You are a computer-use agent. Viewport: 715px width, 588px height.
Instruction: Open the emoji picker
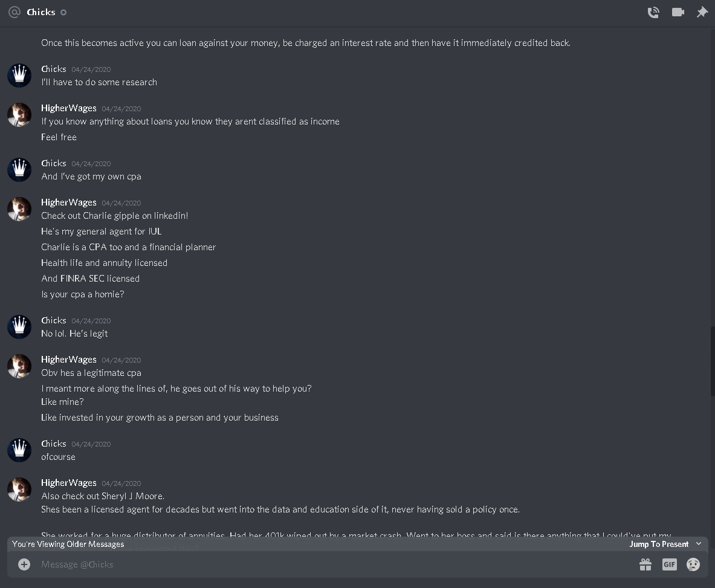pyautogui.click(x=693, y=565)
